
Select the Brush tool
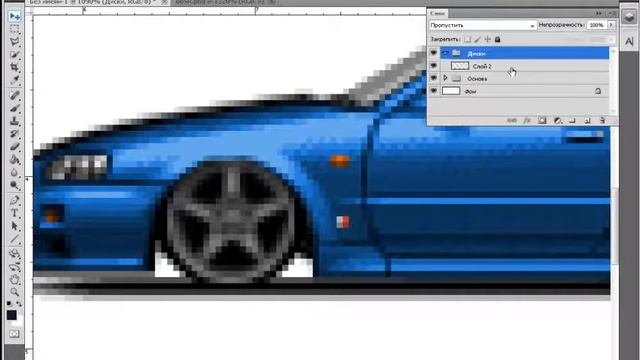(x=14, y=108)
